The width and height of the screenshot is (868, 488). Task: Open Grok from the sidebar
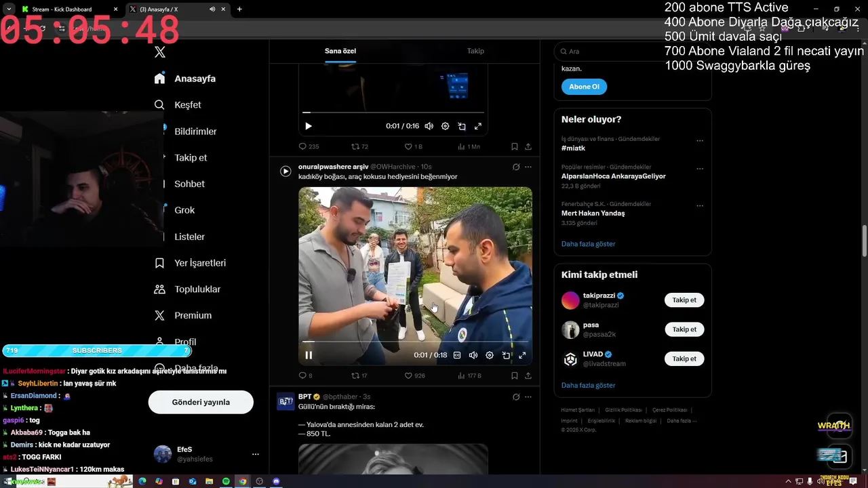tap(184, 210)
